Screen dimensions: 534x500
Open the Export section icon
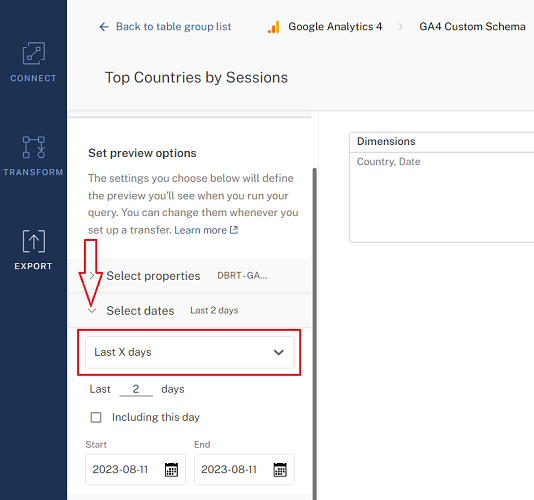click(33, 241)
